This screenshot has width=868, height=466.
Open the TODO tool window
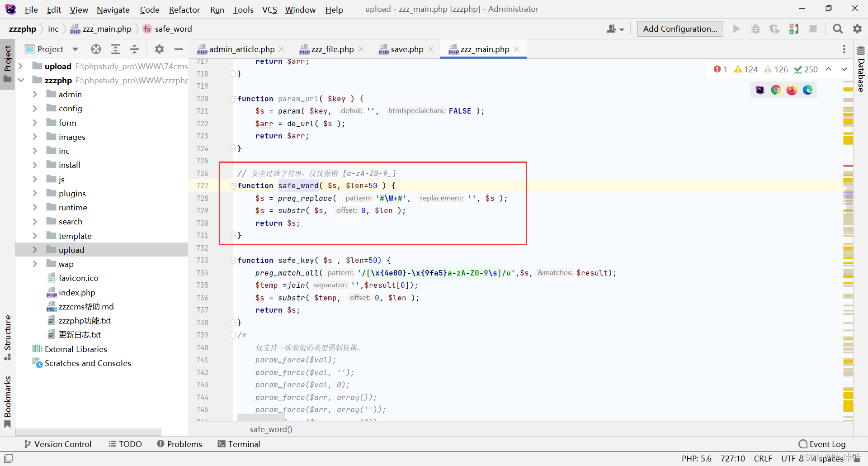(x=125, y=444)
